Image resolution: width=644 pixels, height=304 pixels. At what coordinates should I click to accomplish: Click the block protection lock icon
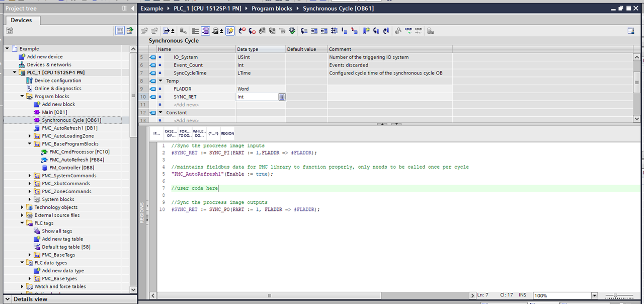pos(430,31)
